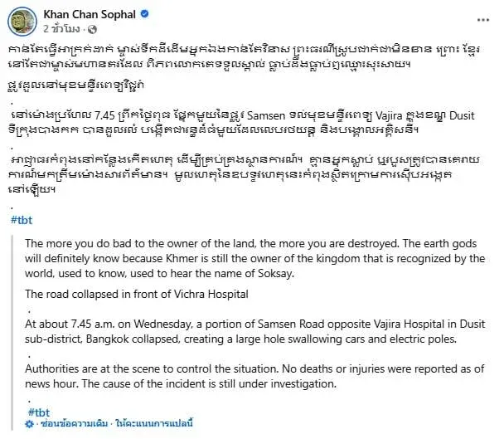Click the translated paragraph starting "At about 7.45 a.m."
Viewport: 504px width, 439px height.
pyautogui.click(x=249, y=332)
